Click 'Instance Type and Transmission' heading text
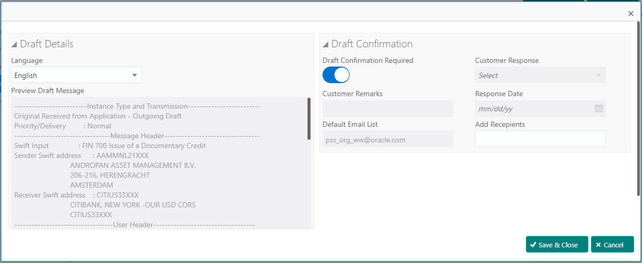 [x=137, y=106]
